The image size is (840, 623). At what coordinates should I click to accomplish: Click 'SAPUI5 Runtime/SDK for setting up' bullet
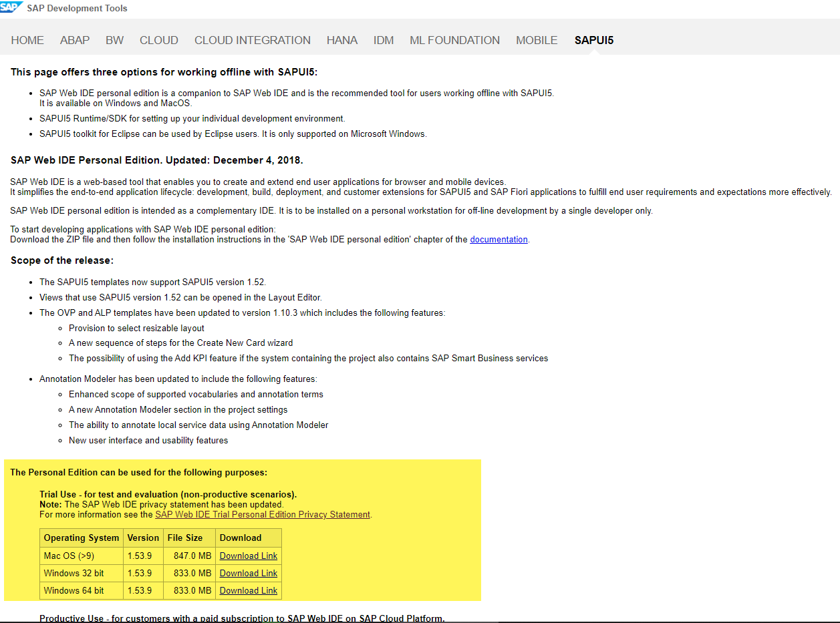[192, 118]
